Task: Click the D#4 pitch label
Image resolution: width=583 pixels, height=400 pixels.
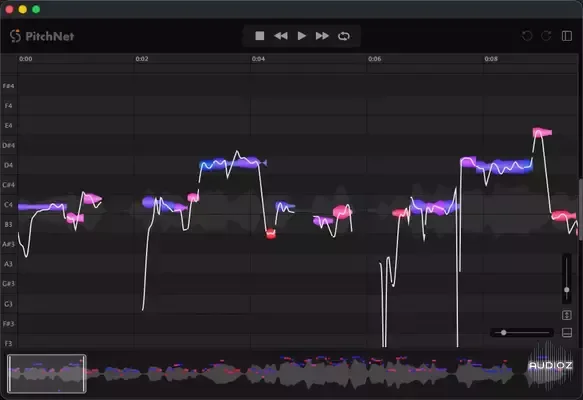Action: point(8,145)
